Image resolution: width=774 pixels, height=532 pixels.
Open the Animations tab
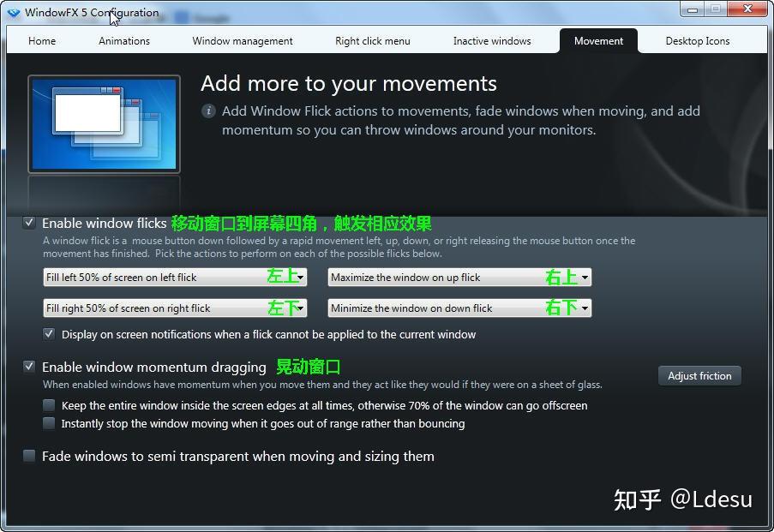coord(123,40)
